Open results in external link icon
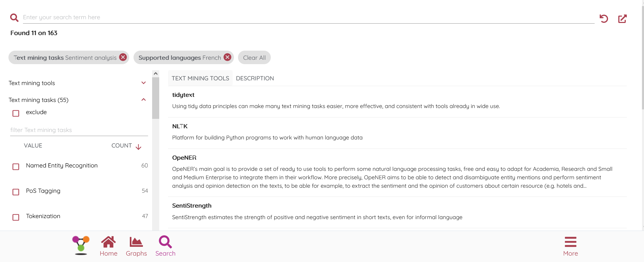This screenshot has height=262, width=644. (x=622, y=19)
